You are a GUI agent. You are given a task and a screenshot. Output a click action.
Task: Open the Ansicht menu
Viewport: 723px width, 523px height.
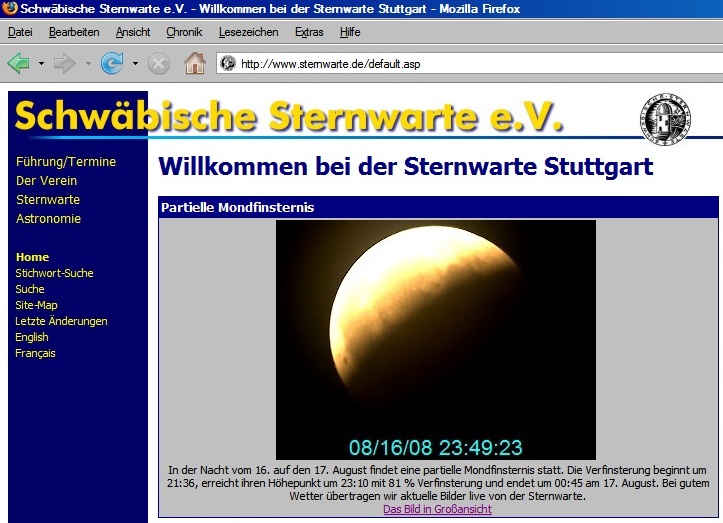[133, 32]
